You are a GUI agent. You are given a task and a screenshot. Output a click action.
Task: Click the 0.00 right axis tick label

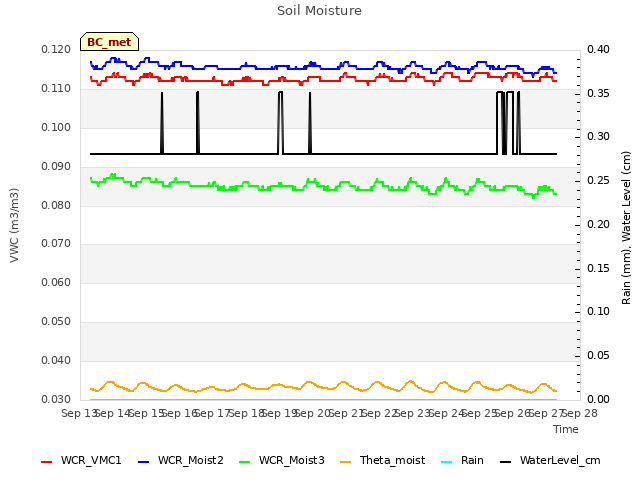pos(598,399)
